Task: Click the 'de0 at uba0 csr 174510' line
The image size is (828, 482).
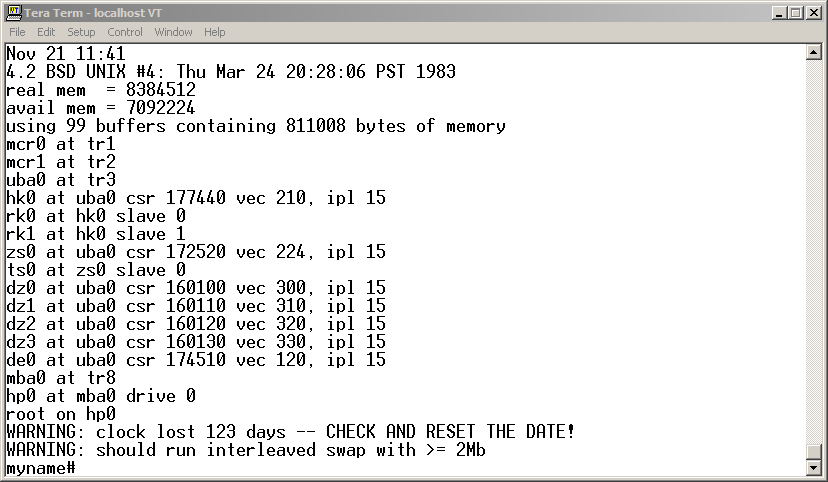Action: click(196, 360)
